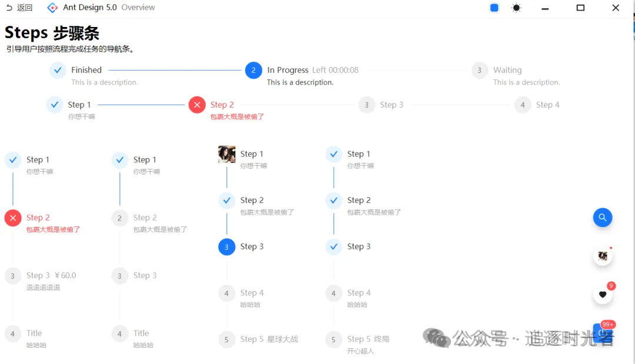Click the Step 1 check icon in the horizontal row
Screen dimensions: 635x364
click(55, 105)
